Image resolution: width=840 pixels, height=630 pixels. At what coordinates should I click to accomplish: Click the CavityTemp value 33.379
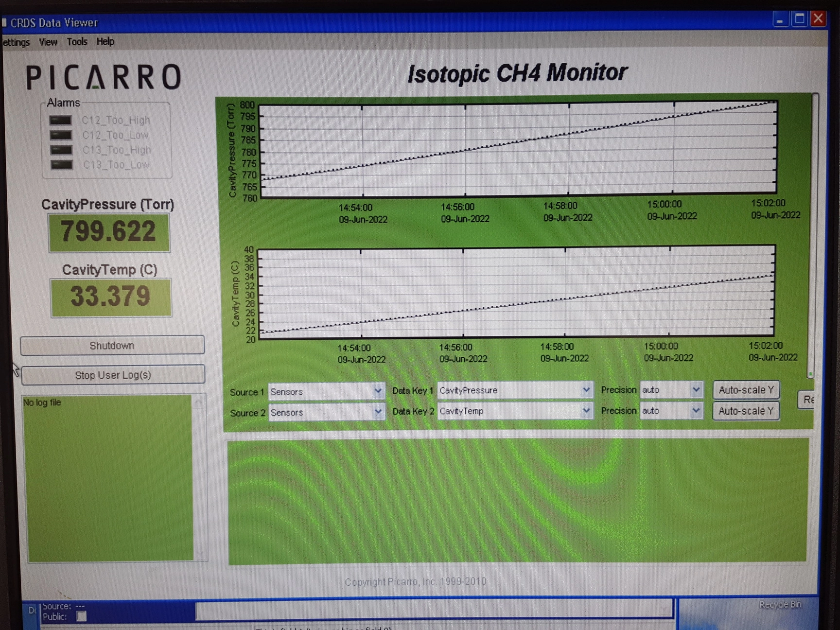click(111, 297)
